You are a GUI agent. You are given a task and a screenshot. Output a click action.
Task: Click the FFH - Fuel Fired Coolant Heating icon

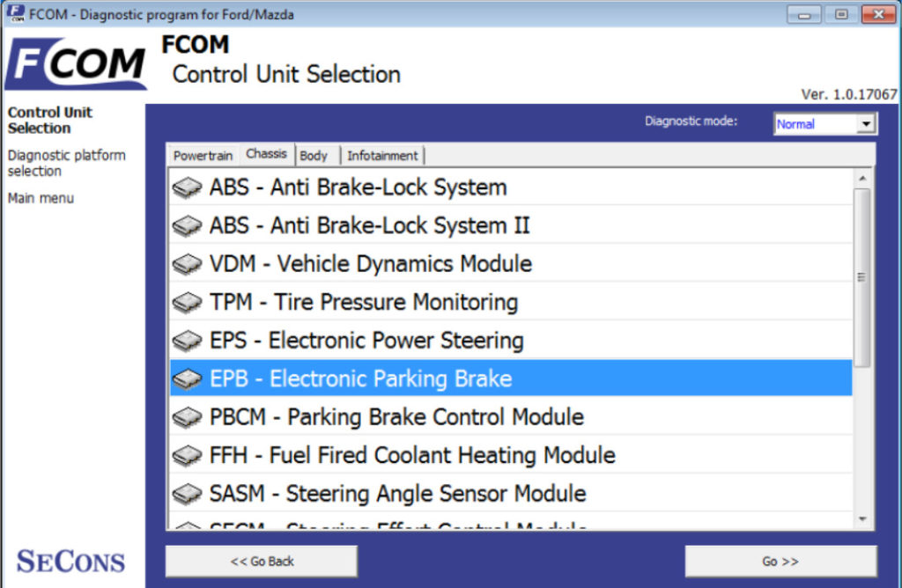187,455
